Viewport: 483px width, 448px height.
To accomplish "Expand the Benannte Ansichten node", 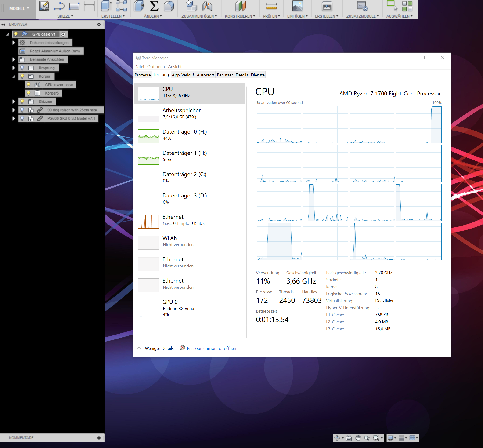I will pos(14,59).
